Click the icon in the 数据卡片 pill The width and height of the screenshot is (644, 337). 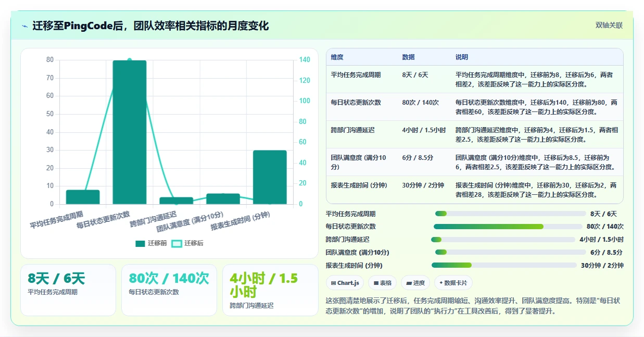tap(441, 283)
